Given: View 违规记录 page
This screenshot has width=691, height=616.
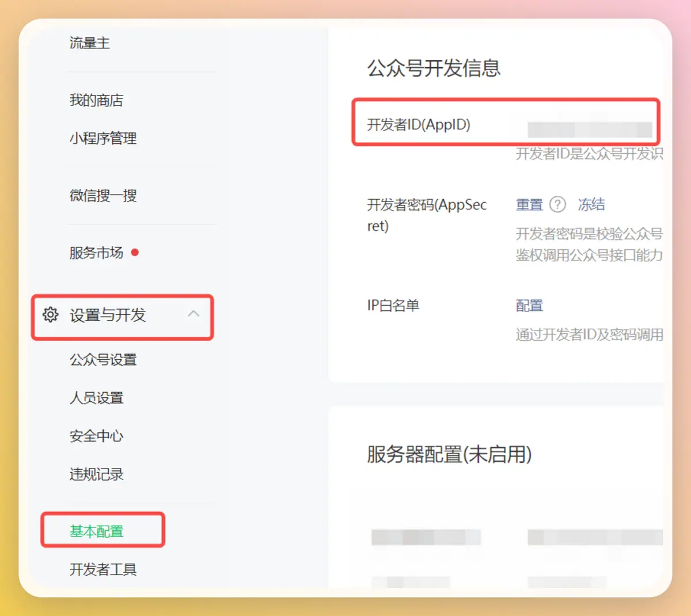Looking at the screenshot, I should 97,474.
